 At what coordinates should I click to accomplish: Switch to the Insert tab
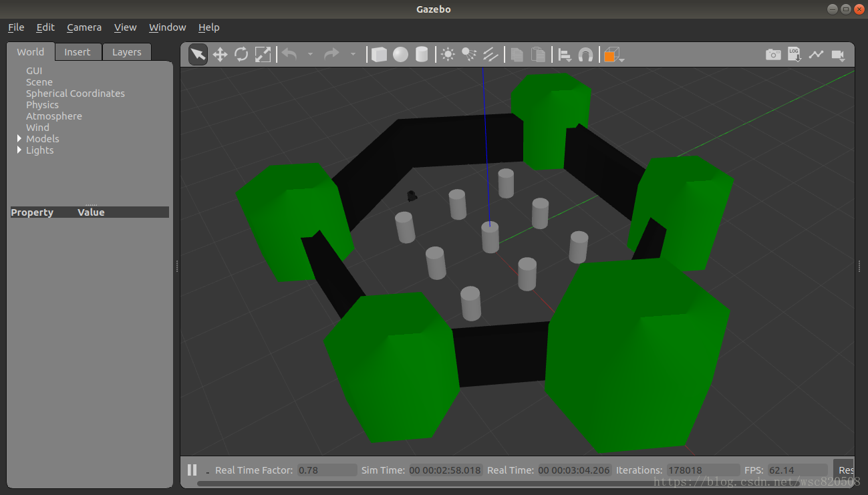[78, 52]
